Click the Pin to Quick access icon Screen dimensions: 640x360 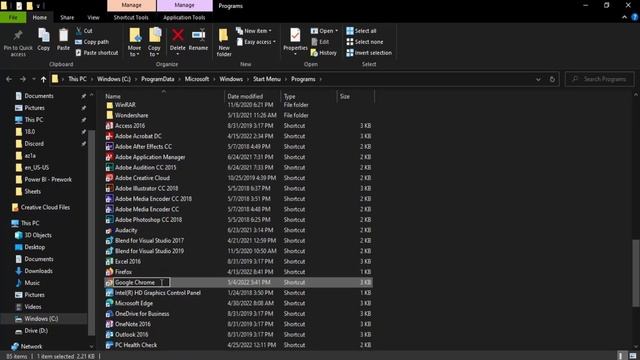pos(18,36)
